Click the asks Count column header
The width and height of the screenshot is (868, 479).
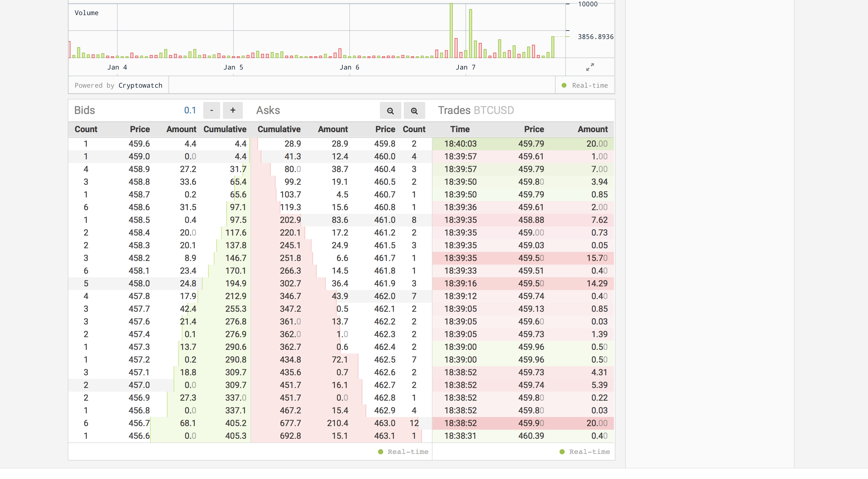414,129
